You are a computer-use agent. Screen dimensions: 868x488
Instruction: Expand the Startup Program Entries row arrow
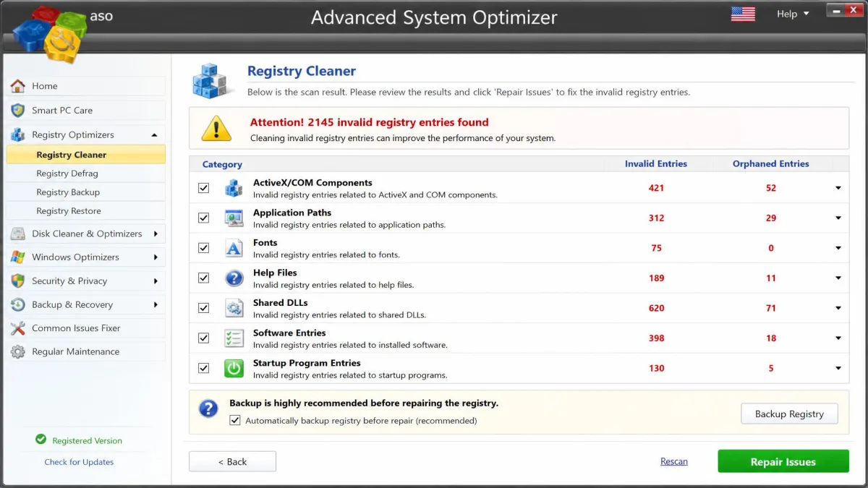coord(838,369)
